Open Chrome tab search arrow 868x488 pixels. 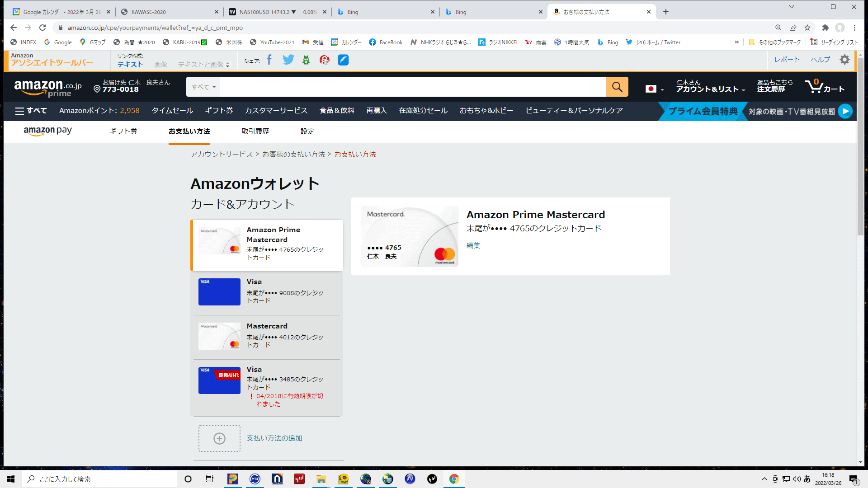click(x=791, y=7)
